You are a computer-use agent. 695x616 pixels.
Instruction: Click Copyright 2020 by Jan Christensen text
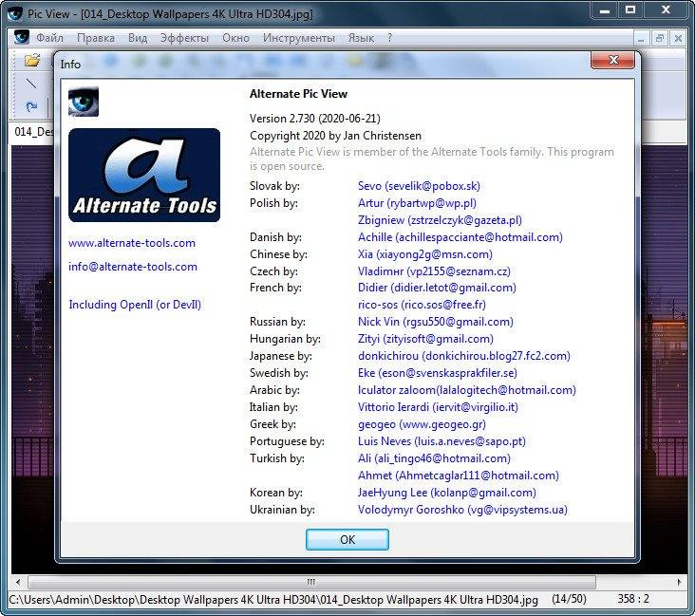(x=335, y=136)
